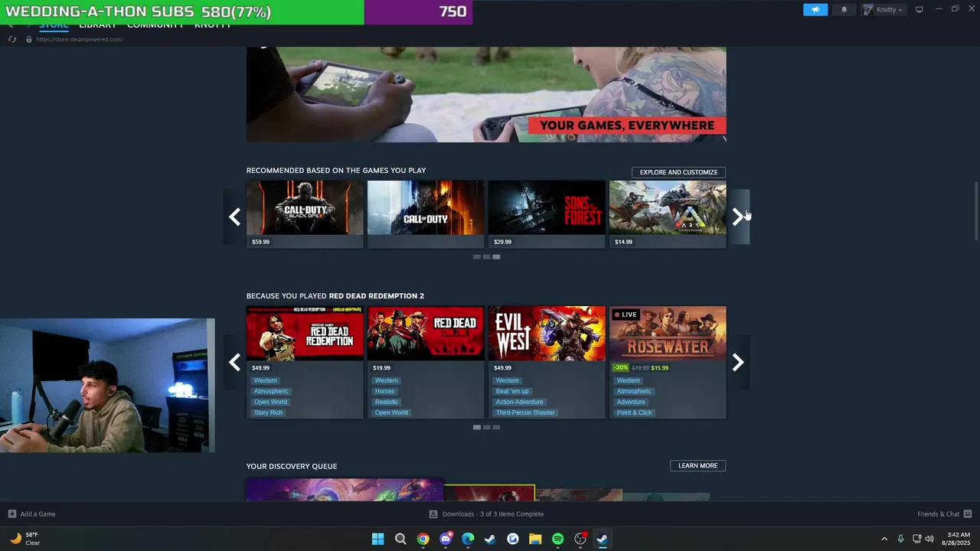Open the Knotty account dropdown
The height and width of the screenshot is (551, 980).
click(x=884, y=9)
